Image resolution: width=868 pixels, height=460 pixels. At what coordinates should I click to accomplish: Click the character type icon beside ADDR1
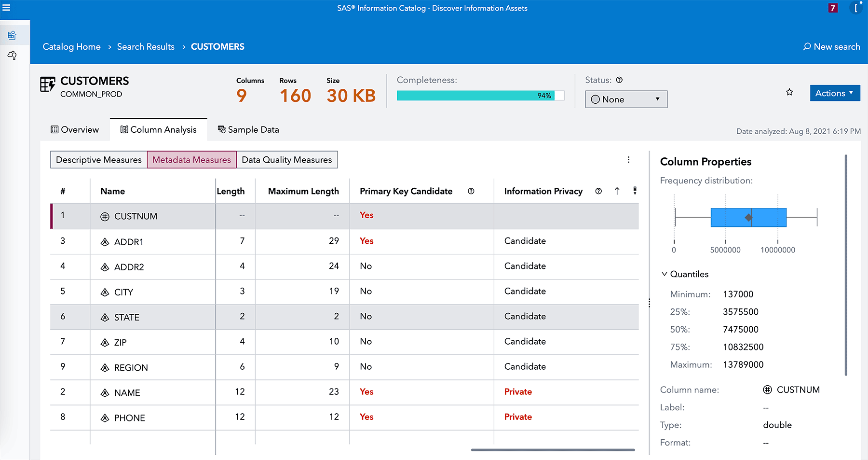point(105,242)
